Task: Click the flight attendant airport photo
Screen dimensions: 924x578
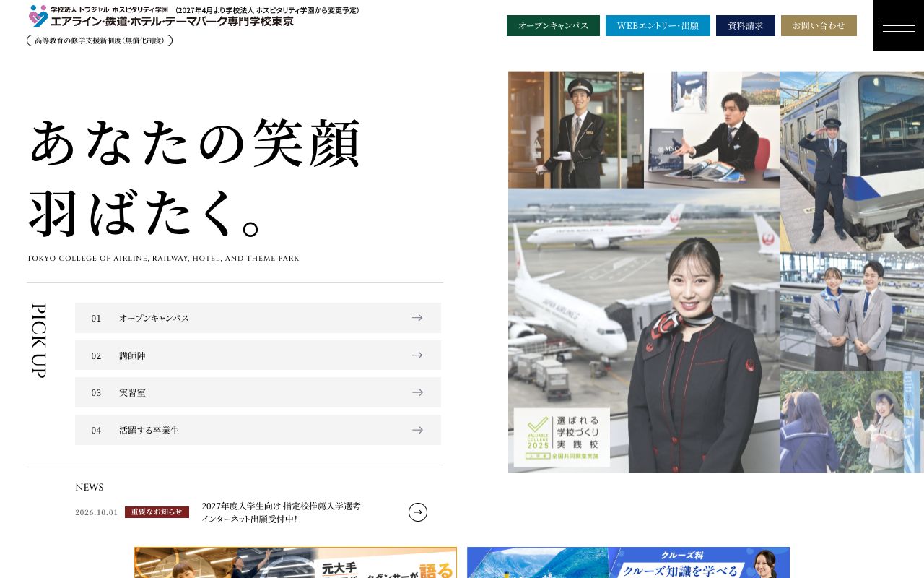Action: point(644,331)
